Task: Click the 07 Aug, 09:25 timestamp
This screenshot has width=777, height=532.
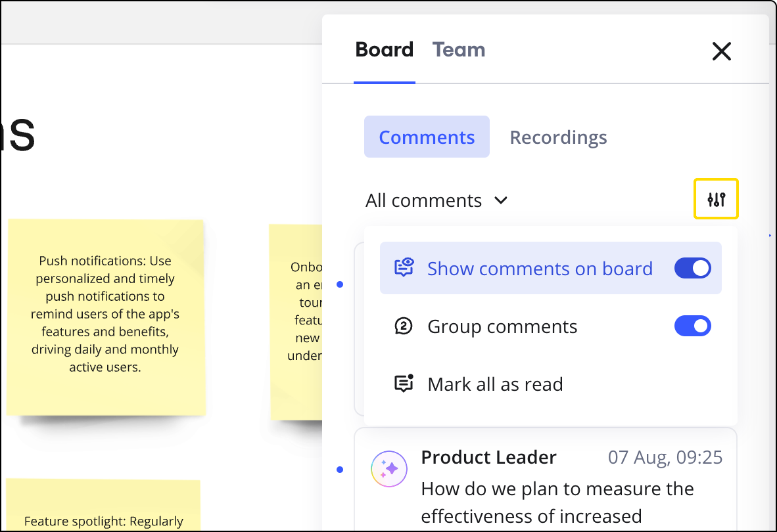Action: [665, 457]
